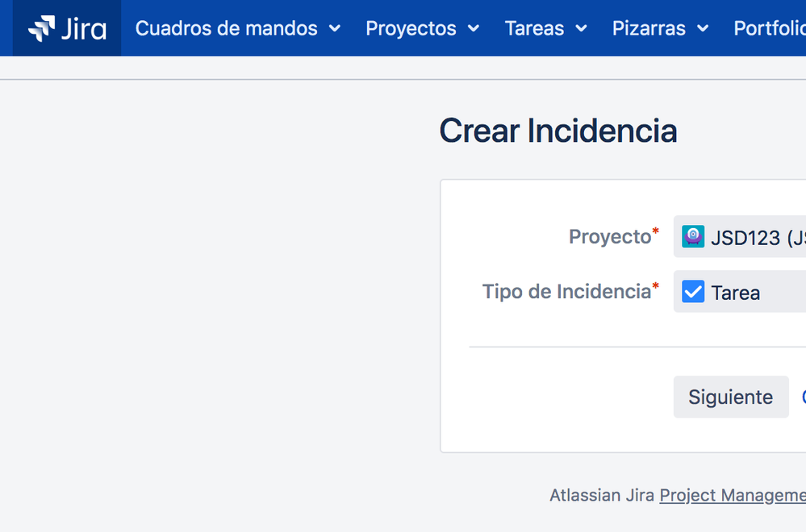The image size is (806, 532).
Task: Click the JSD123 project avatar icon
Action: click(x=693, y=237)
